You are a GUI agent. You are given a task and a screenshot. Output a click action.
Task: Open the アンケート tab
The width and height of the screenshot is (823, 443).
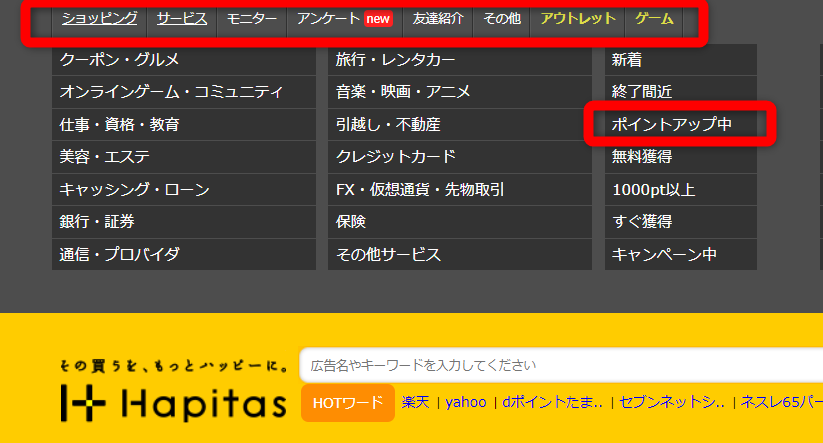pyautogui.click(x=329, y=19)
